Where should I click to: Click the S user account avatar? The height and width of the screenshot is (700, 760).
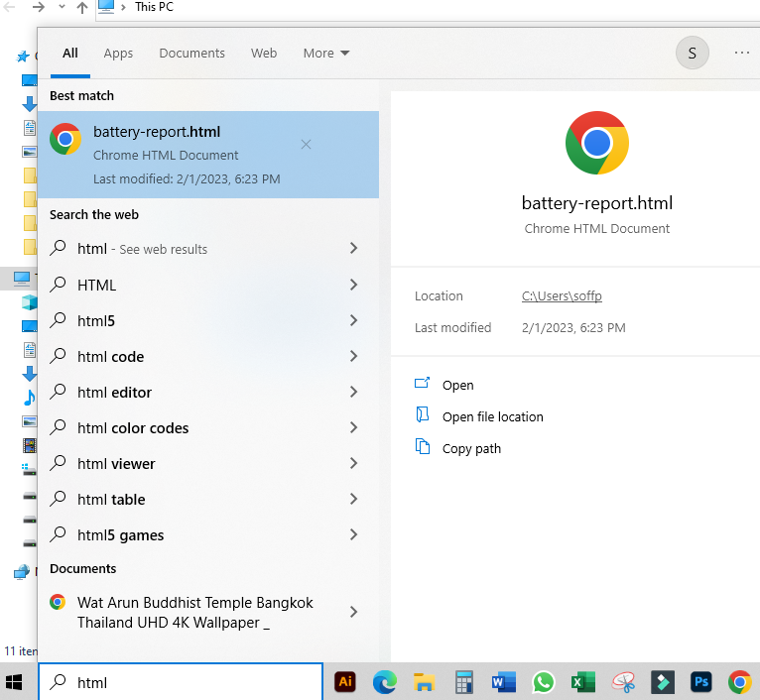[693, 53]
